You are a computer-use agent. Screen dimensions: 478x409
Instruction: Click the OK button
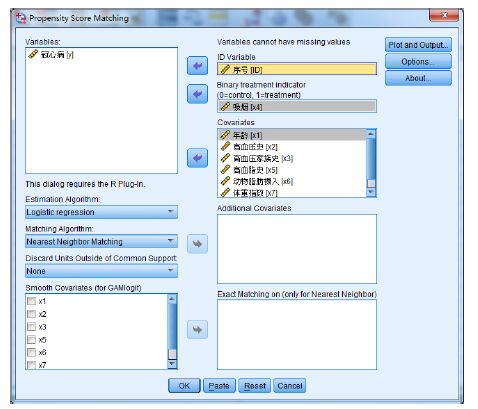[184, 386]
